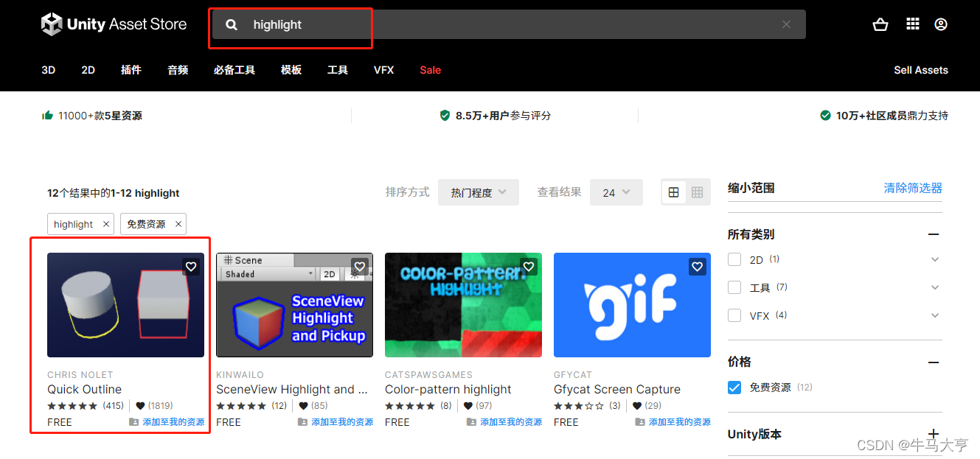This screenshot has height=459, width=980.
Task: Open the 3D menu
Action: tap(49, 70)
